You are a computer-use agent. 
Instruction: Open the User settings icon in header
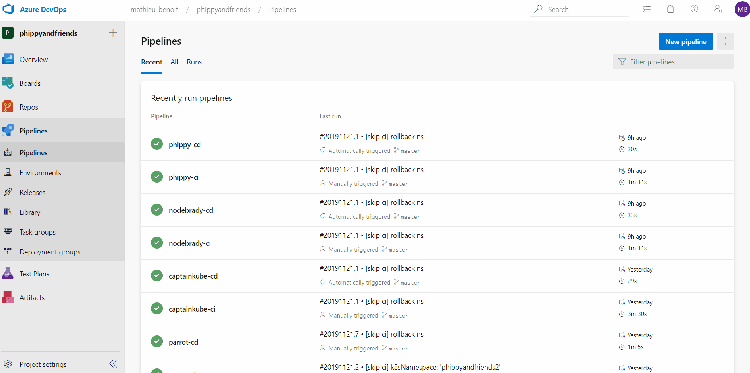(x=717, y=9)
